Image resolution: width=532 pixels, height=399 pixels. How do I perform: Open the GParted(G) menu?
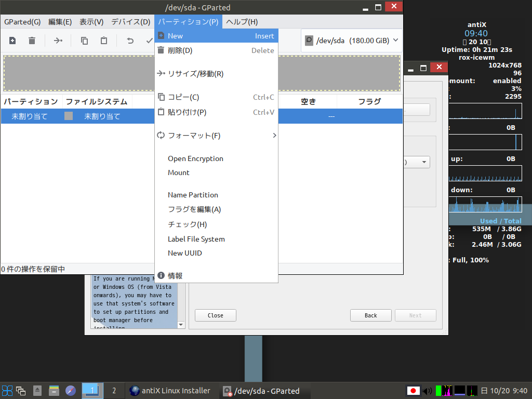22,22
